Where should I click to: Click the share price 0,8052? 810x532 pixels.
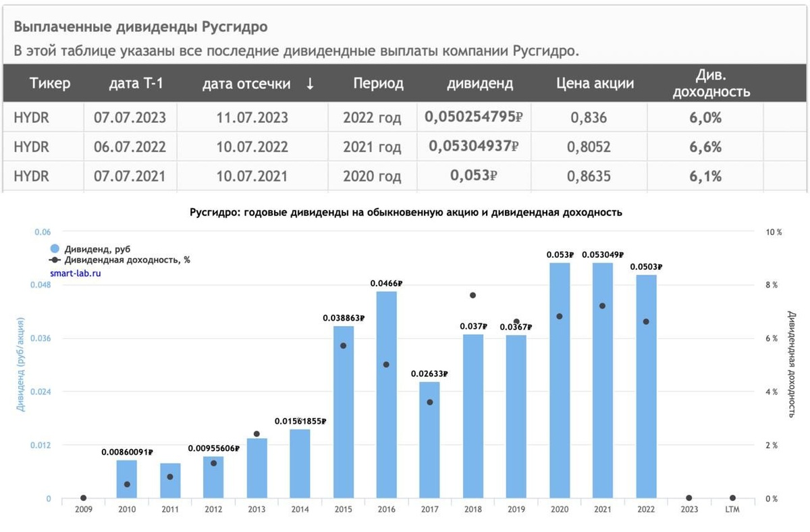[x=590, y=148]
